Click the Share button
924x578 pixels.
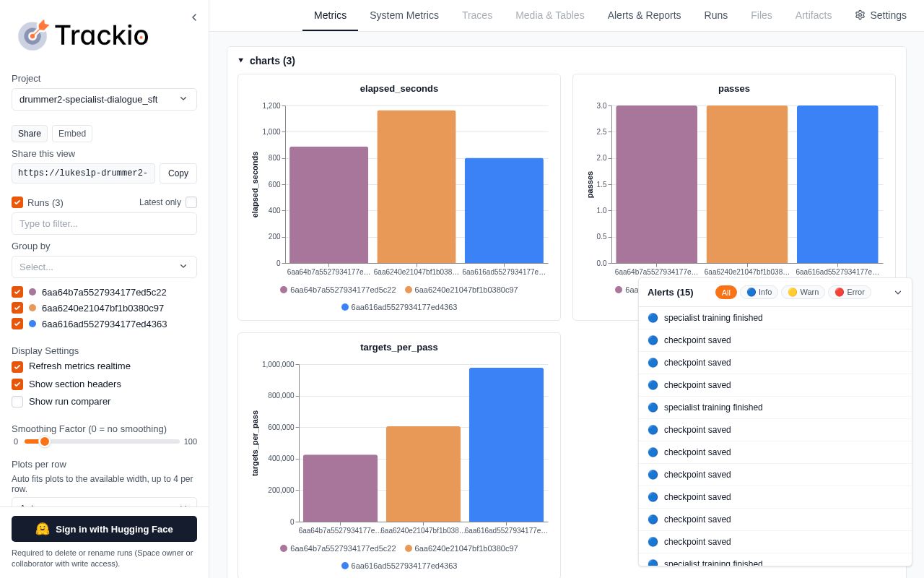coord(30,134)
